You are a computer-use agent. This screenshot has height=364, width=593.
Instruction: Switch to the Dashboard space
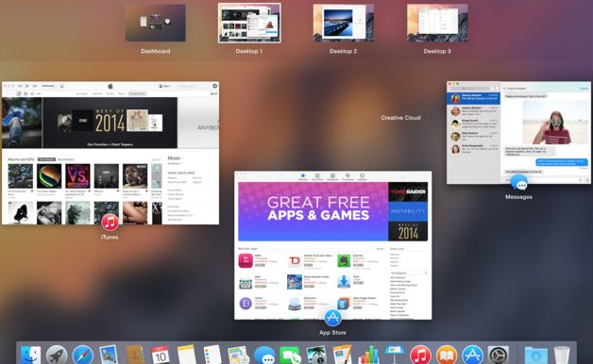point(156,23)
